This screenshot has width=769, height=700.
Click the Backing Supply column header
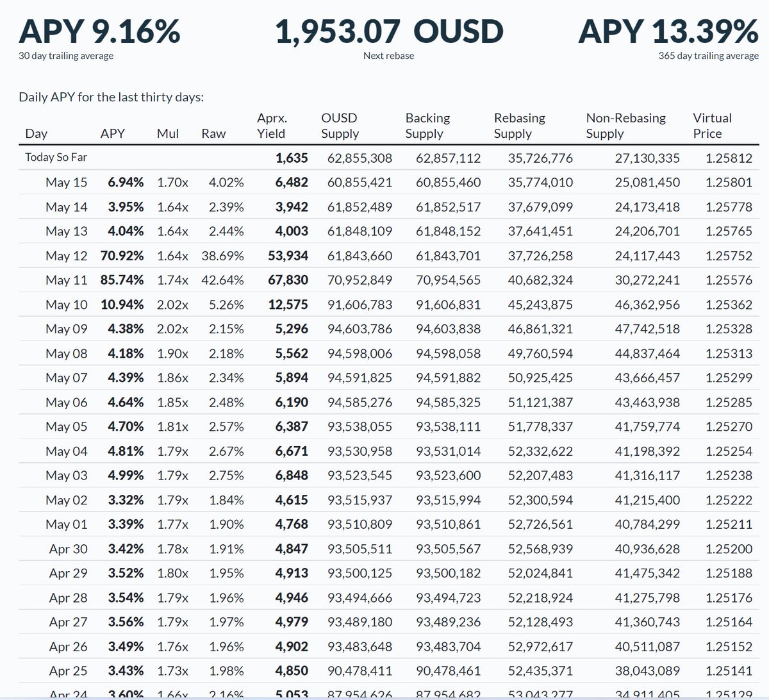pos(427,126)
